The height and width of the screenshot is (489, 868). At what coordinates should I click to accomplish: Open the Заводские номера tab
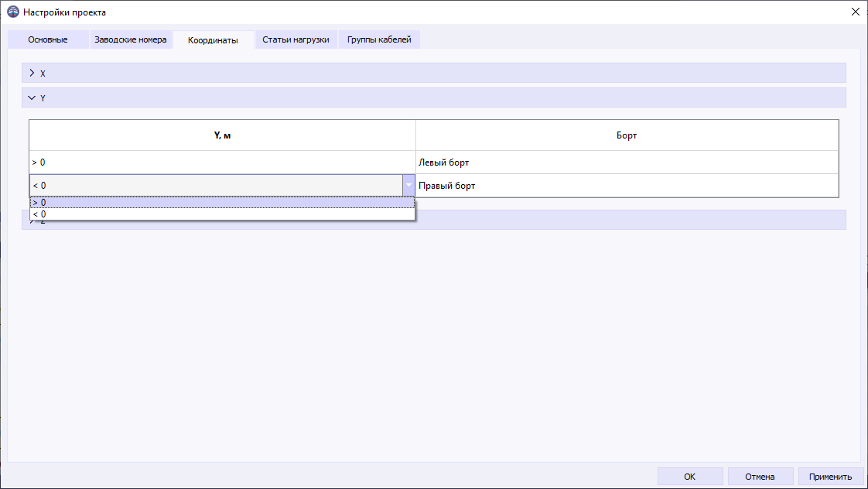click(x=131, y=39)
